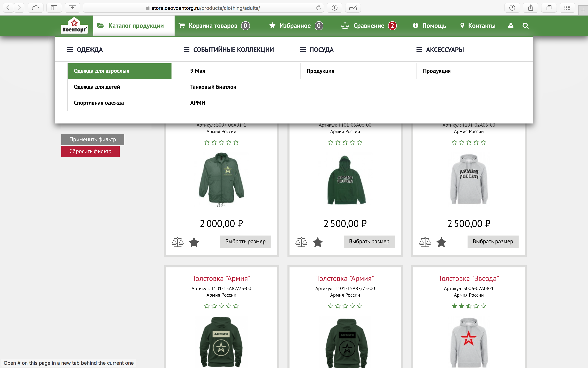Choose size for 2 000,00 ₽ jacket
The height and width of the screenshot is (368, 588).
[x=245, y=241]
